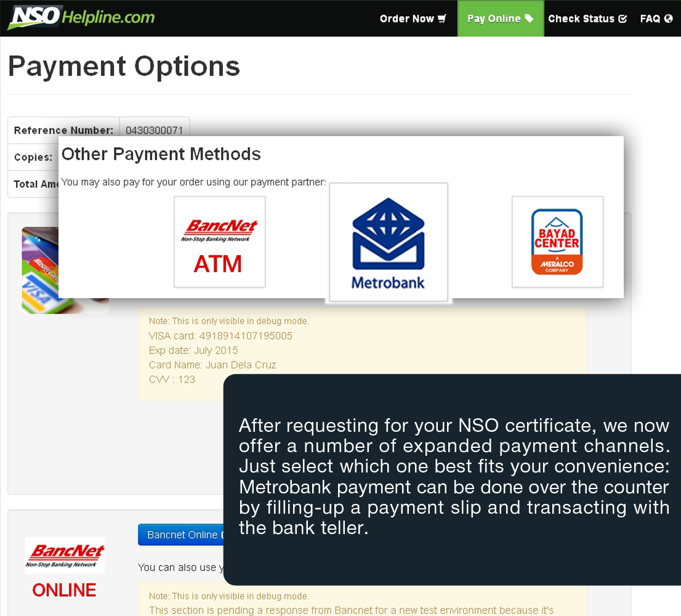Click the NSO Helpline.com logo
Viewport: 681px width, 616px height.
81,17
